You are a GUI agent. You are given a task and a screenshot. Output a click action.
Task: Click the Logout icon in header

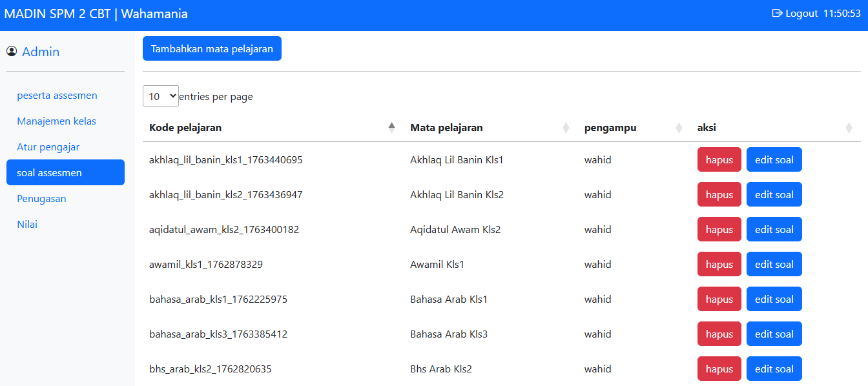point(777,14)
